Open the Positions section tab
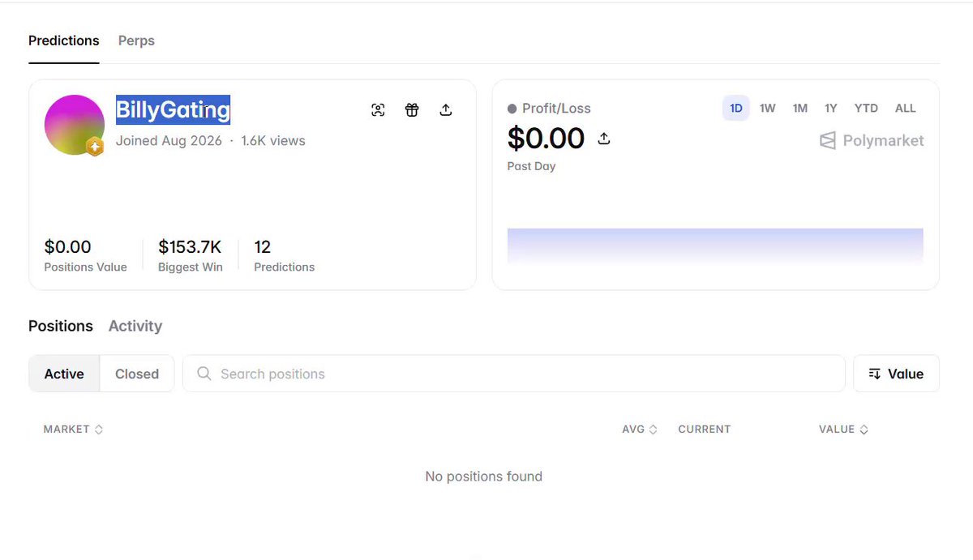Viewport: 973px width, 560px height. pos(61,326)
